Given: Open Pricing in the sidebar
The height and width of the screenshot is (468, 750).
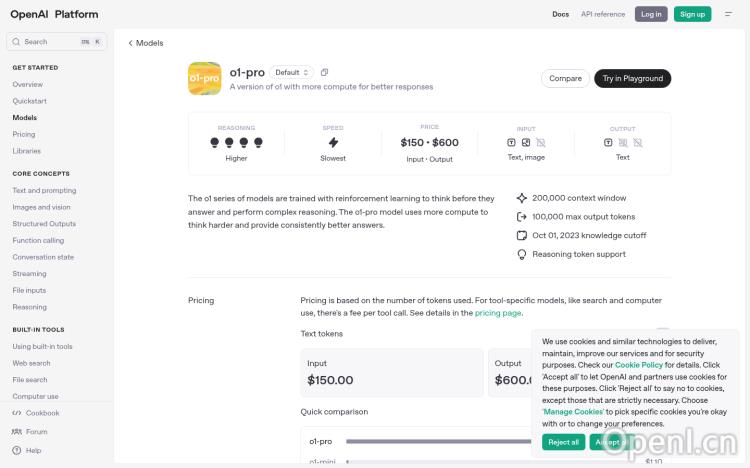Looking at the screenshot, I should pos(24,134).
